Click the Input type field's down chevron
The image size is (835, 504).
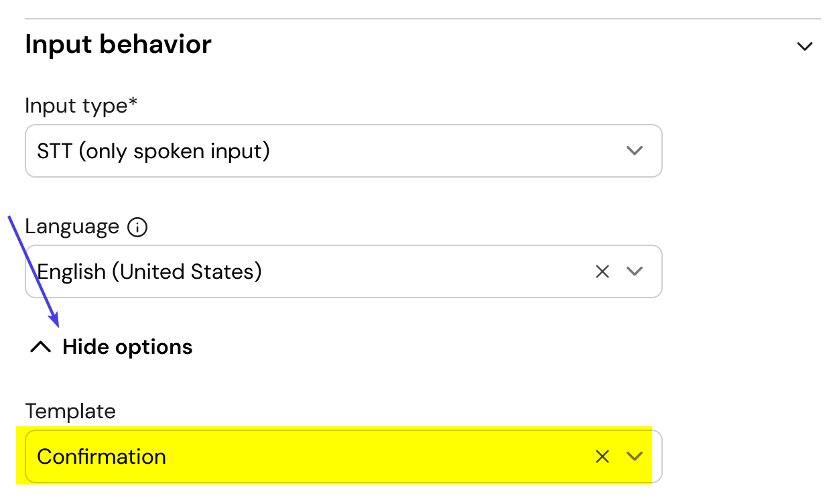tap(634, 151)
